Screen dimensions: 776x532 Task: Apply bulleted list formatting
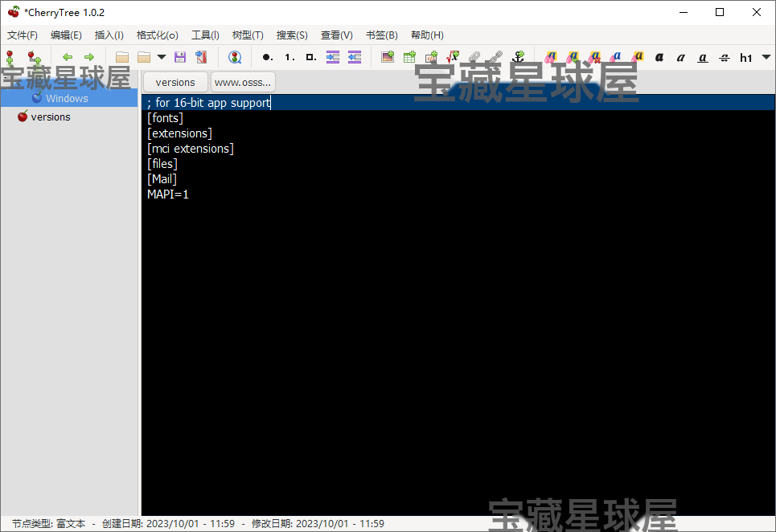[x=267, y=57]
